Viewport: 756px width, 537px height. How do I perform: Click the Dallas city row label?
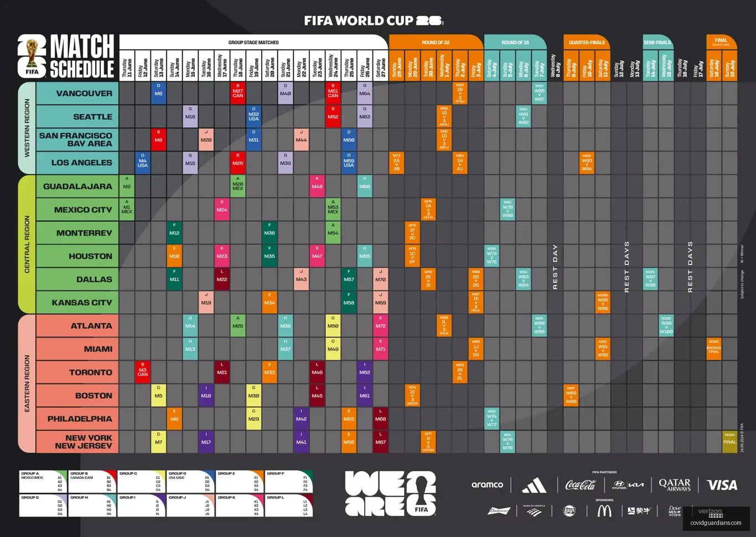[77, 279]
